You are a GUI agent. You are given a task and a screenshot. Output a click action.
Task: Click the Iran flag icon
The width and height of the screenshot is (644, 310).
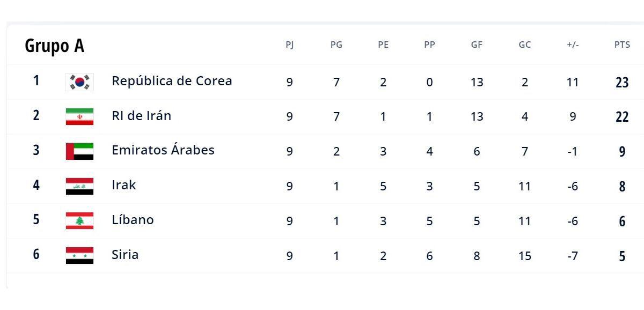point(79,116)
